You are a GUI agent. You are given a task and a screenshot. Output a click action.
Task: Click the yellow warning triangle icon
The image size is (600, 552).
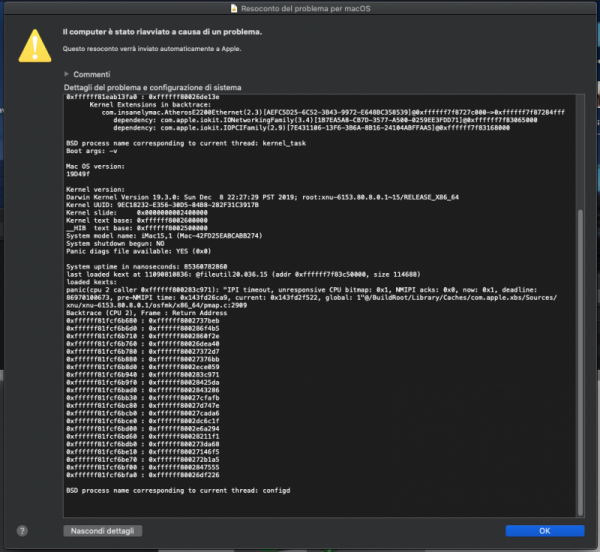point(35,46)
